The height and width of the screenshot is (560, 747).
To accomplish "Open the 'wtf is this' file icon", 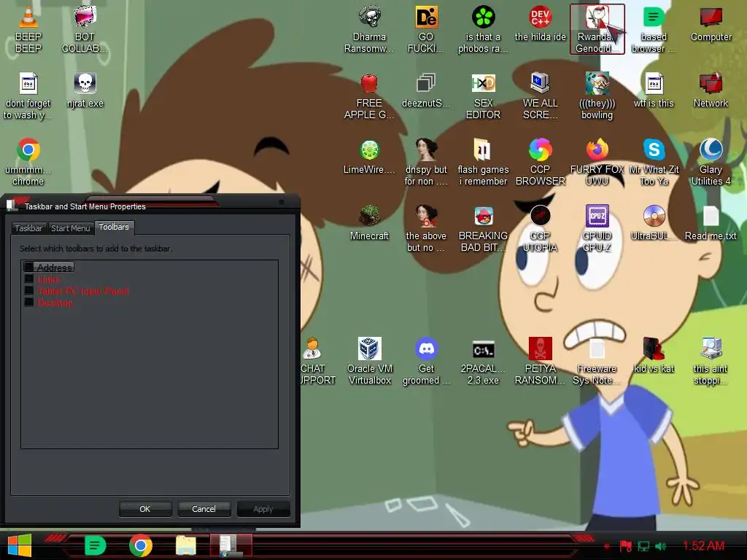I will [x=654, y=90].
